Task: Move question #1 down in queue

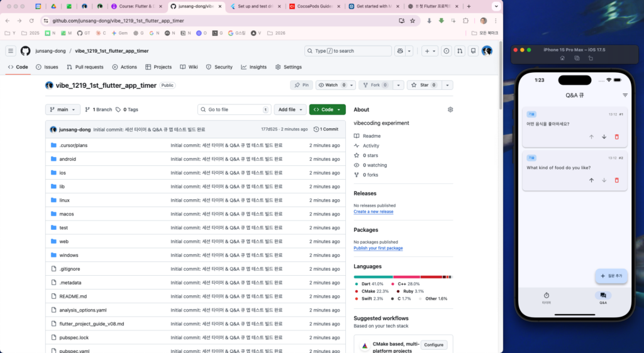Action: coord(604,137)
